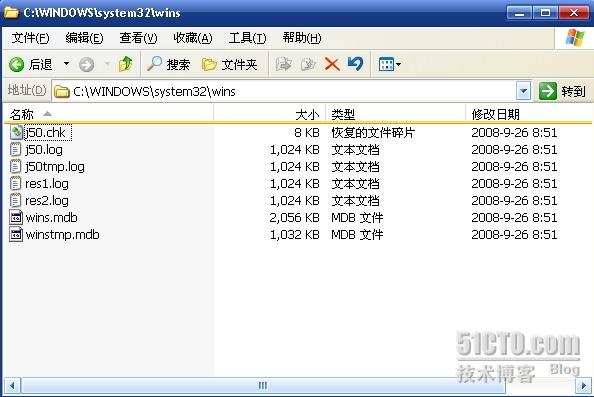The height and width of the screenshot is (397, 594).
Task: Sort by the 大小 column header
Action: click(270, 114)
